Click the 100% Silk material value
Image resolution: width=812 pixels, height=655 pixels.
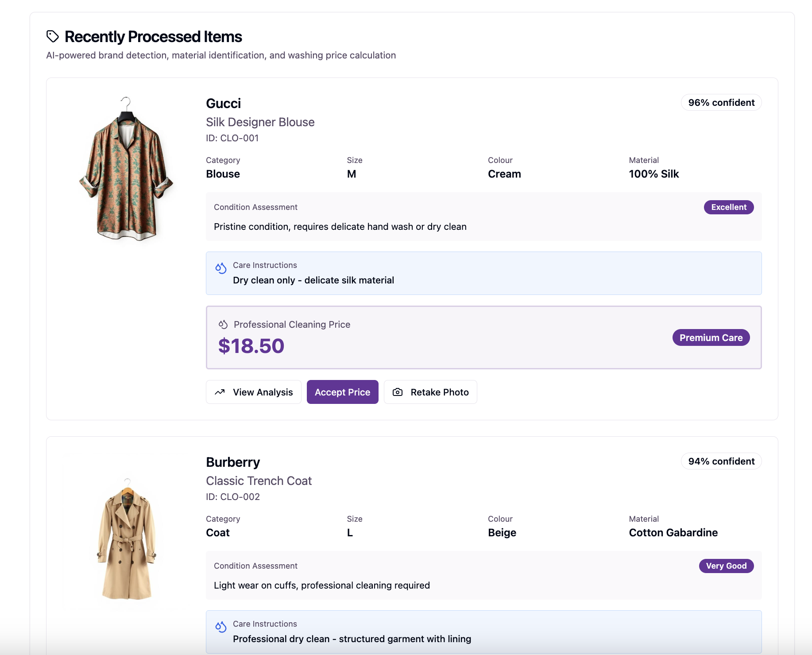coord(654,174)
